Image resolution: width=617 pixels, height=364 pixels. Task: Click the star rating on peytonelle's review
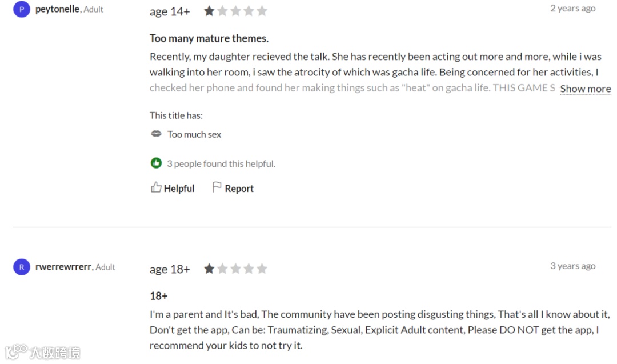click(x=235, y=11)
